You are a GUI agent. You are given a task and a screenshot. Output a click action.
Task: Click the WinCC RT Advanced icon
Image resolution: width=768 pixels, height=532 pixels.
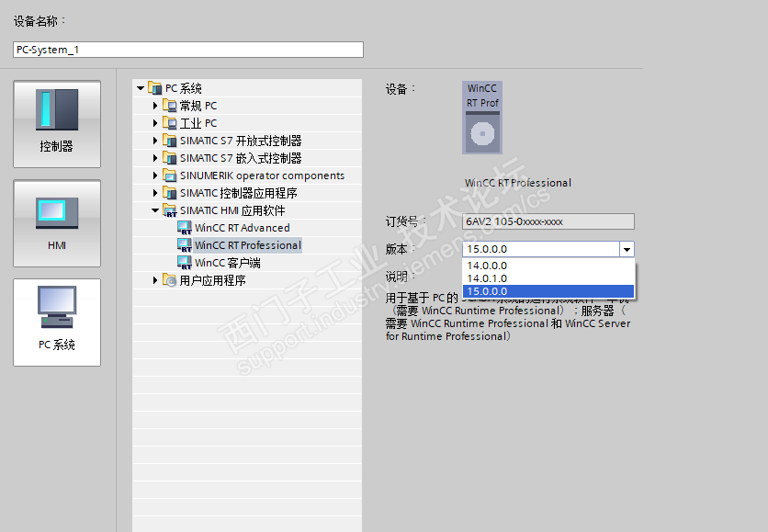click(x=184, y=228)
